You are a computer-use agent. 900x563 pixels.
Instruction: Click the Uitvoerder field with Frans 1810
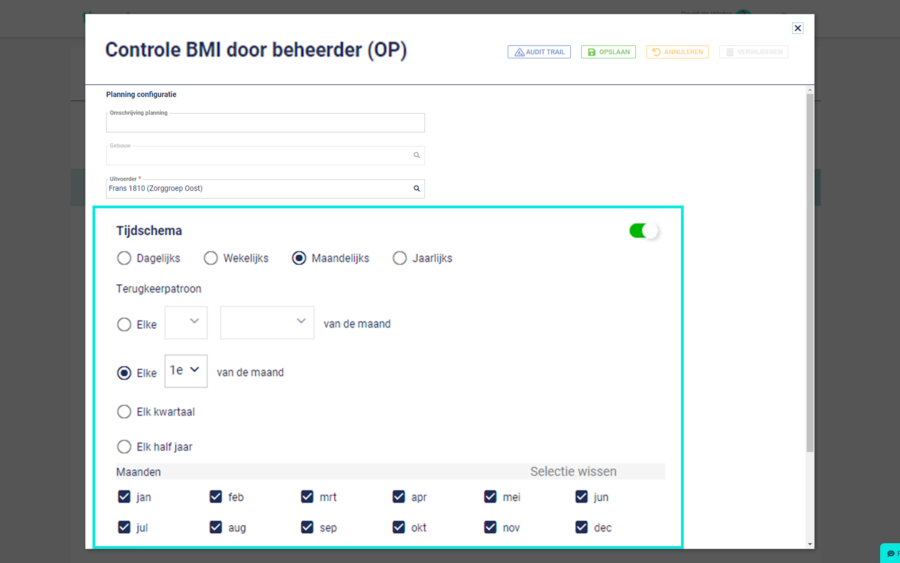[265, 188]
